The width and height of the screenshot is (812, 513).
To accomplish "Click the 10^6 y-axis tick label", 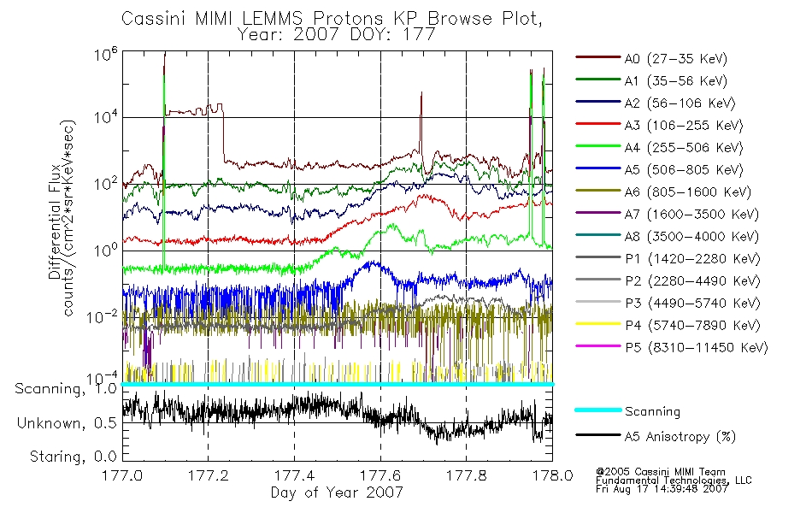I will coord(106,54).
